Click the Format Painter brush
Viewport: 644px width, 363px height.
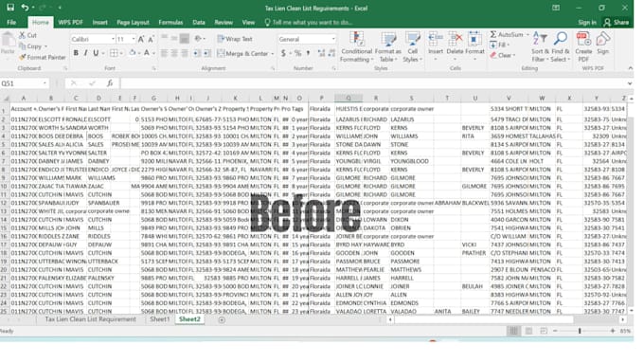[22, 57]
